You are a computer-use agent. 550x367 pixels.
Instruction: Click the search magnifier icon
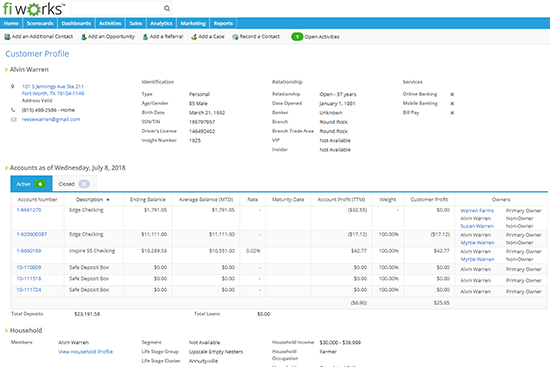(167, 8)
